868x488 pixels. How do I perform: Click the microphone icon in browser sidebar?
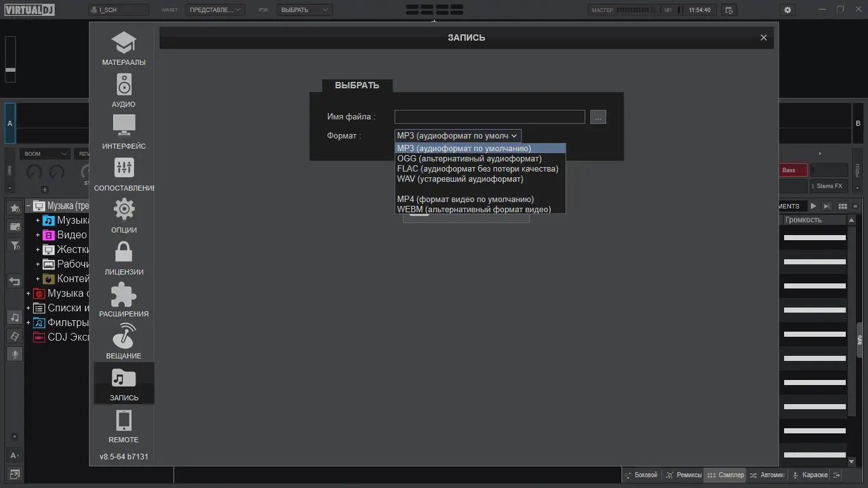click(15, 354)
